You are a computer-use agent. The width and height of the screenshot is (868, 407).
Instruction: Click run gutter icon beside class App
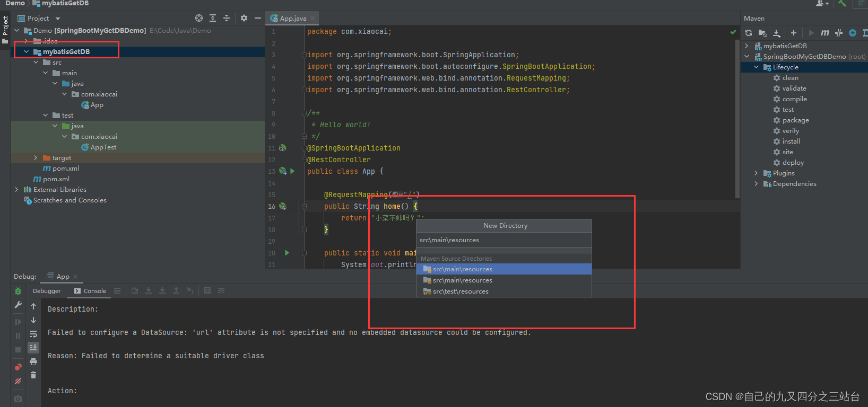tap(292, 171)
